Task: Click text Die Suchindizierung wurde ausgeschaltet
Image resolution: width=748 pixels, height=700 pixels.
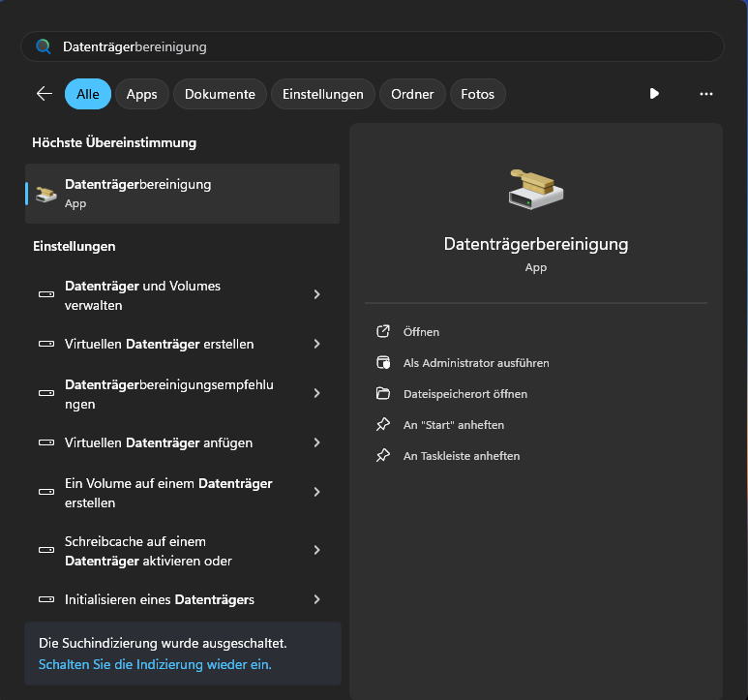Action: point(163,643)
